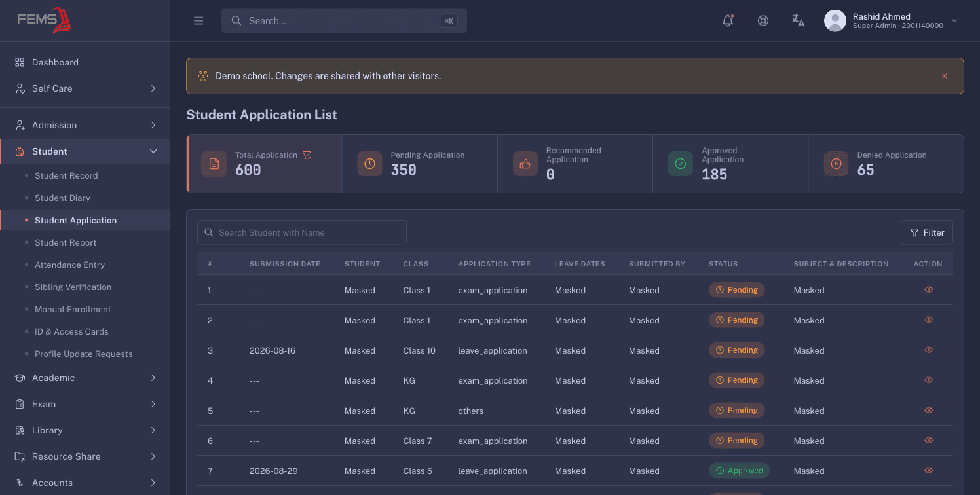Select Profile Update Requests
This screenshot has width=980, height=495.
click(x=83, y=354)
